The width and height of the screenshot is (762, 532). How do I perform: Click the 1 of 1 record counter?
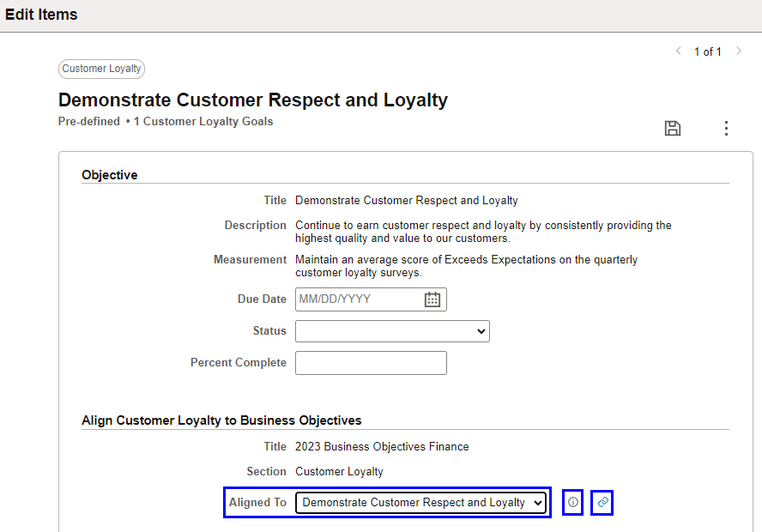point(708,51)
